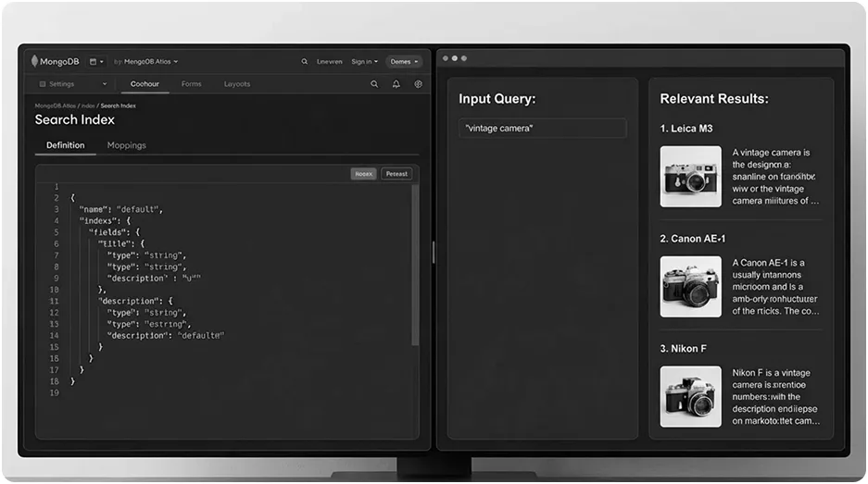
Task: Click the Leica M3 description text
Action: point(775,177)
